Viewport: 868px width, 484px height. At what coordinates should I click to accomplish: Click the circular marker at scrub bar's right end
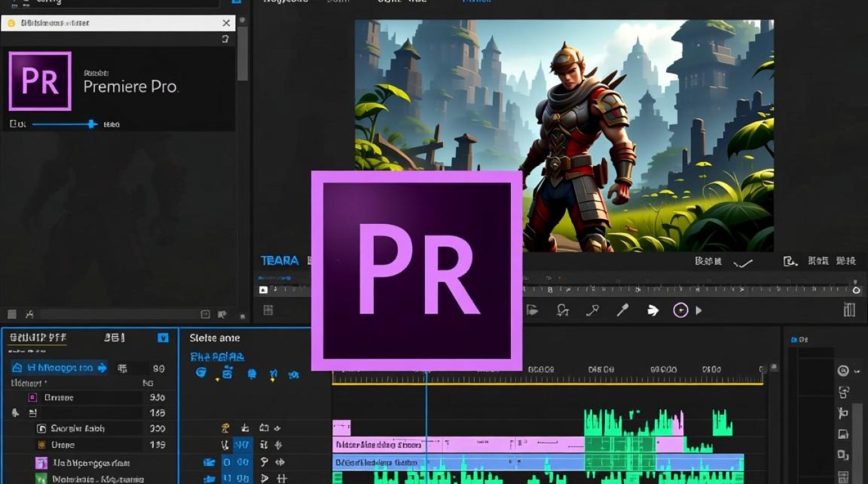[856, 290]
